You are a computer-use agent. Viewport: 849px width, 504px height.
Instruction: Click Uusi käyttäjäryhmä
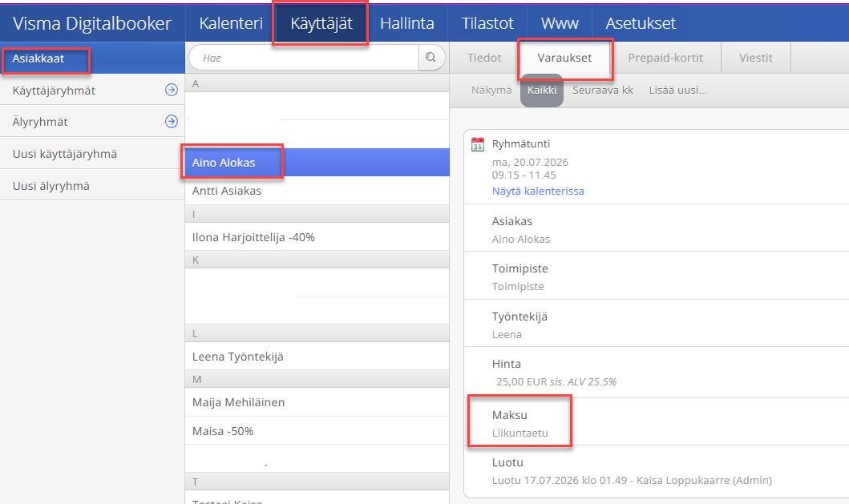click(x=92, y=153)
